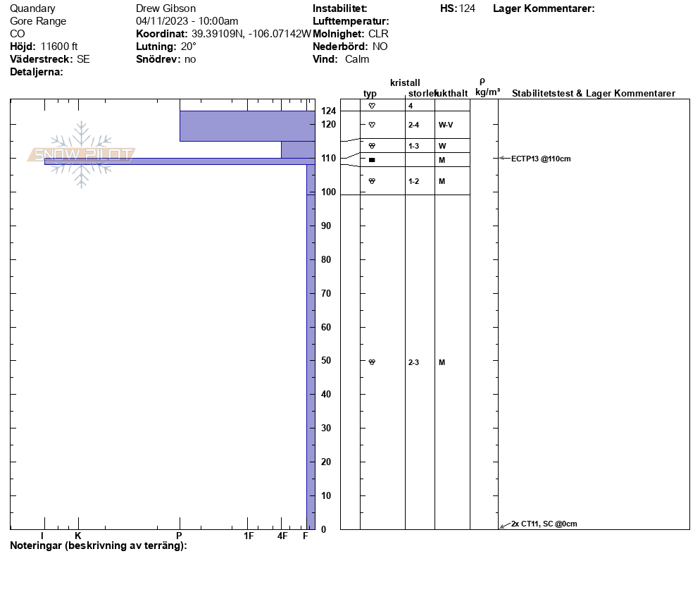Click the K hardness axis label

pos(78,536)
